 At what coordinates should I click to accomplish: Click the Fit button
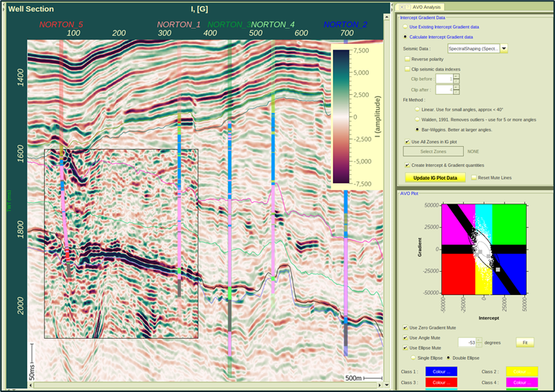click(525, 342)
